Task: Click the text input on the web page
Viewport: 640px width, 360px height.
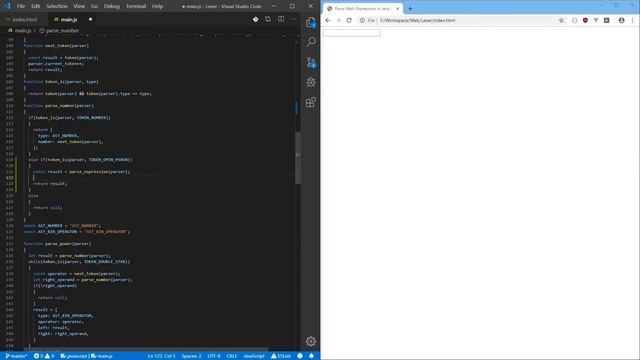Action: click(352, 33)
